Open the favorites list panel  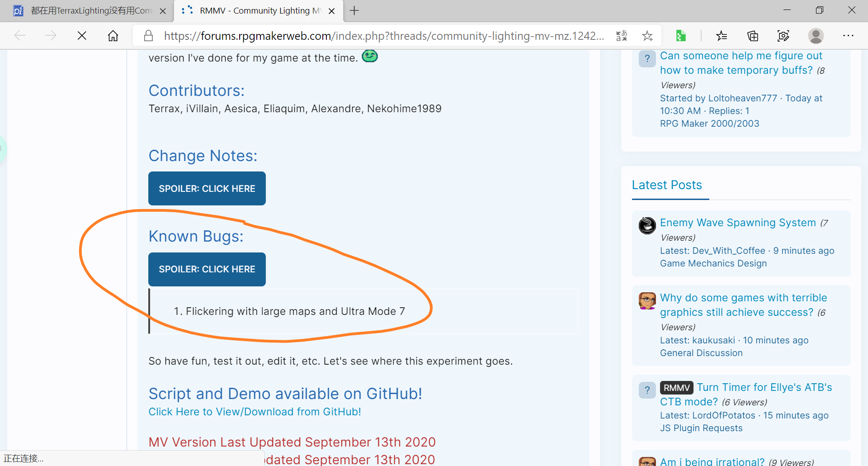point(722,36)
